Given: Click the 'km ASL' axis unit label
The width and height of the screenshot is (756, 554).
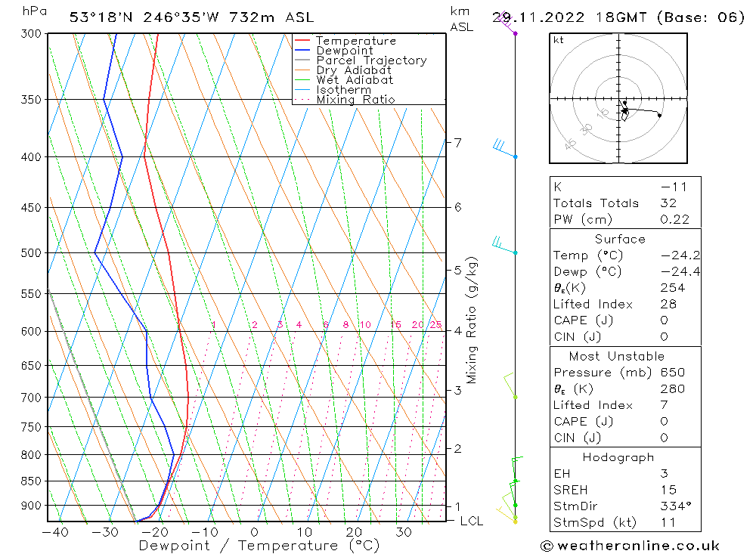Looking at the screenshot, I should pyautogui.click(x=461, y=20).
